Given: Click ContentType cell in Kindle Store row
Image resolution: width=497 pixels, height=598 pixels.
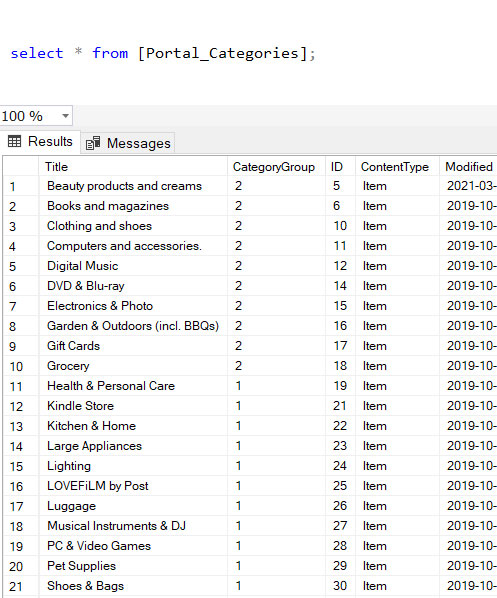Looking at the screenshot, I should [397, 406].
